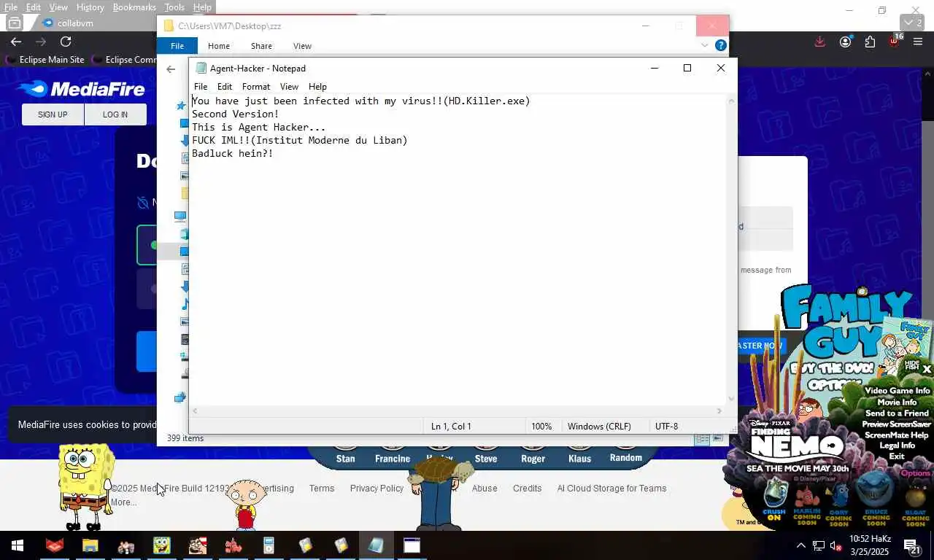
Task: Open the Notepad Edit menu
Action: [225, 86]
